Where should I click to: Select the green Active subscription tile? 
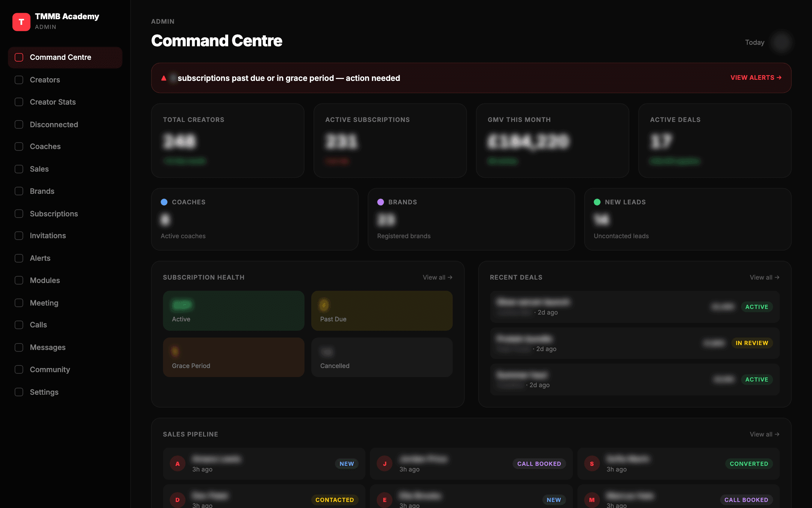(233, 310)
